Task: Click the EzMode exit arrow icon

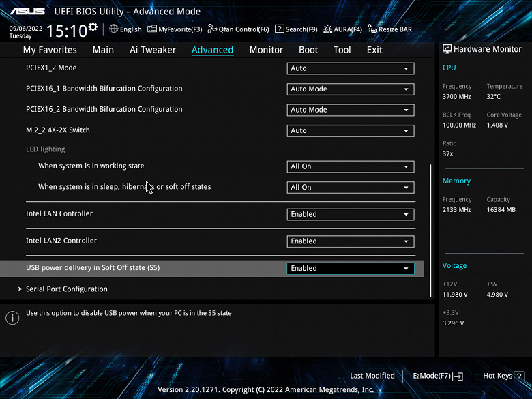Action: point(458,376)
